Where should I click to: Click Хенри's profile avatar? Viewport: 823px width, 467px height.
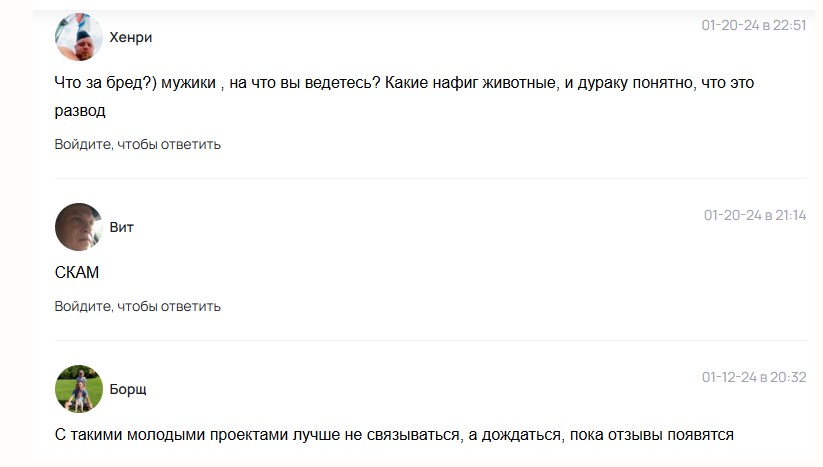(79, 37)
